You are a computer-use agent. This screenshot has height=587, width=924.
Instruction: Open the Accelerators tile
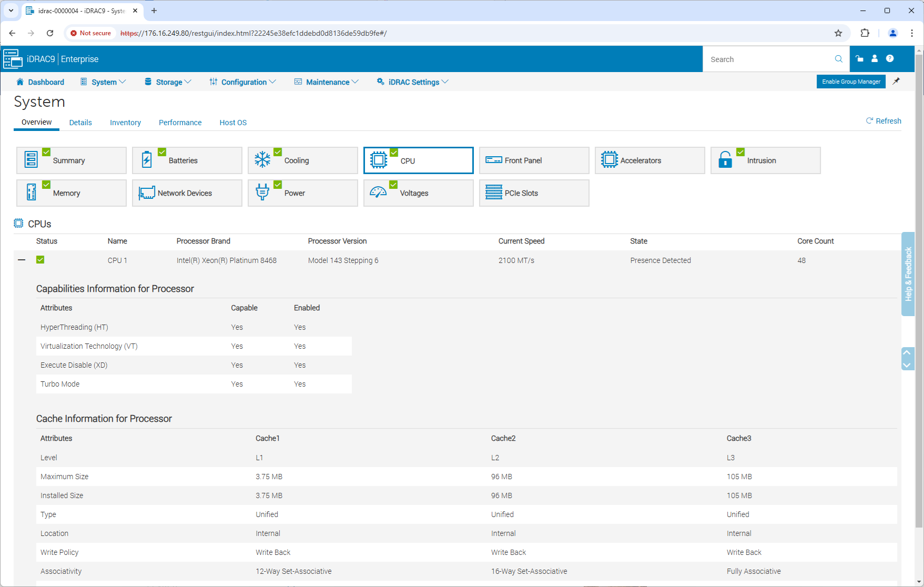pos(650,160)
